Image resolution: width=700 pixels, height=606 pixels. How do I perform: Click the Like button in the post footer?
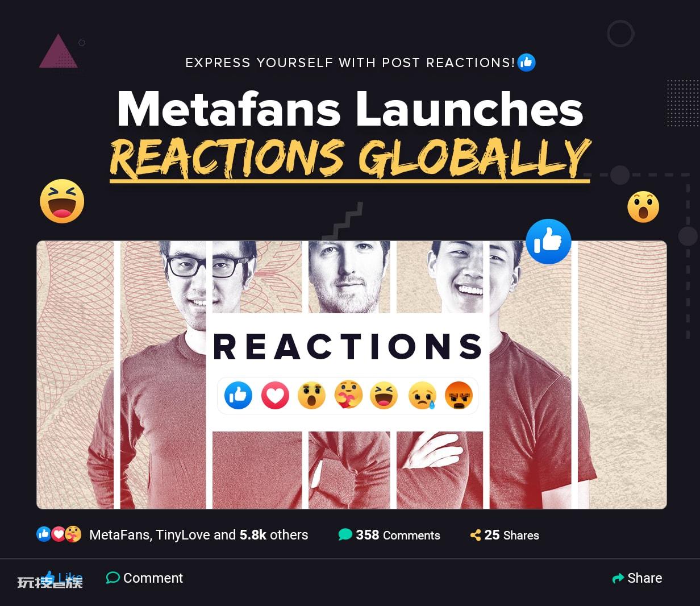coord(63,578)
